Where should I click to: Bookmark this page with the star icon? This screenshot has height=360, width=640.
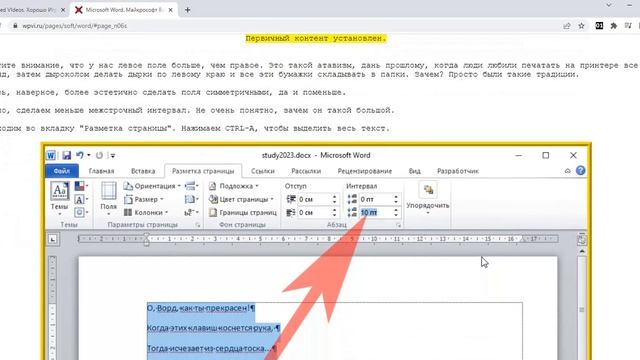pos(581,26)
